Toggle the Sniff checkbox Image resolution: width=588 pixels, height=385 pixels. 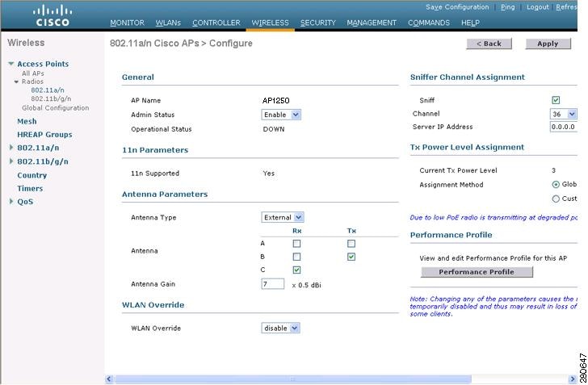pos(556,100)
